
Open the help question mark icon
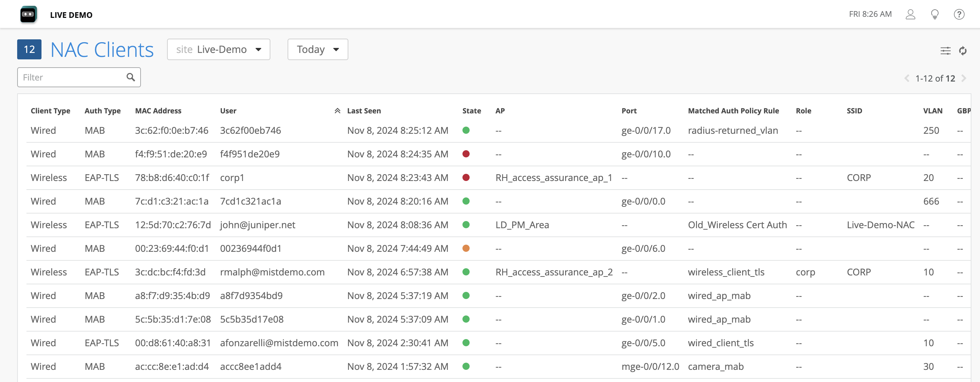point(959,14)
